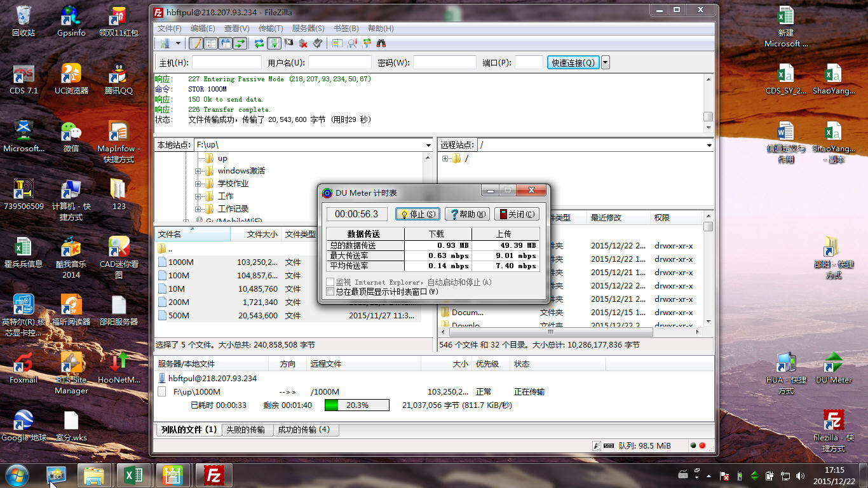Sort local files by 文件名 column
The image size is (868, 488).
[193, 234]
